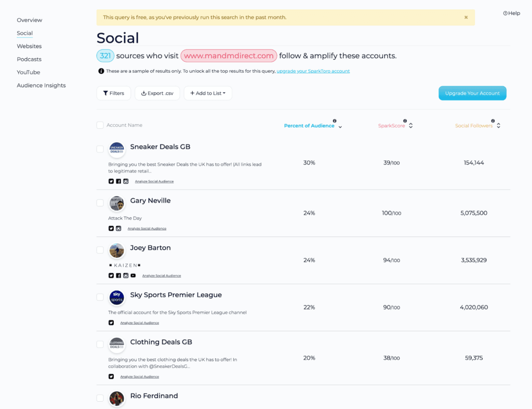Click info icon above SparkScore
This screenshot has height=409, width=532.
[x=405, y=121]
